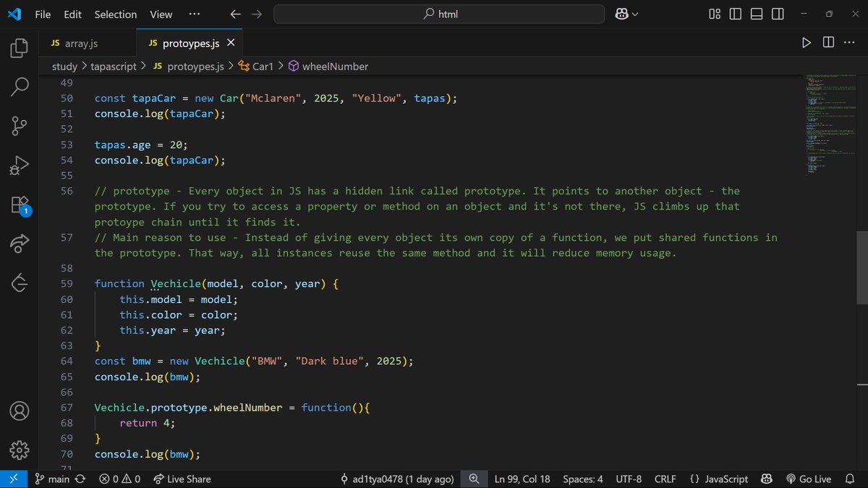Viewport: 868px width, 488px height.
Task: Click tapas.age on line 53
Action: [x=123, y=145]
